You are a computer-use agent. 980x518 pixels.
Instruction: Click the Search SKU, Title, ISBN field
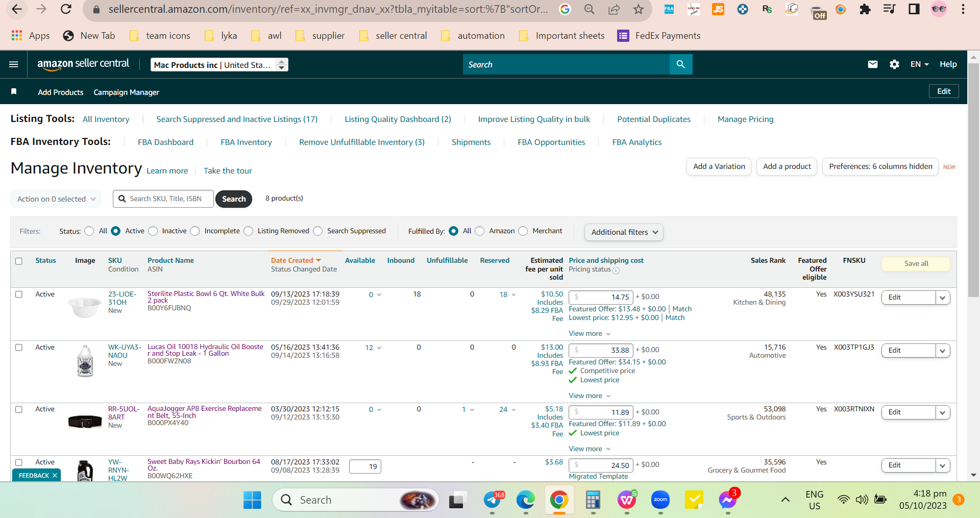pos(163,199)
